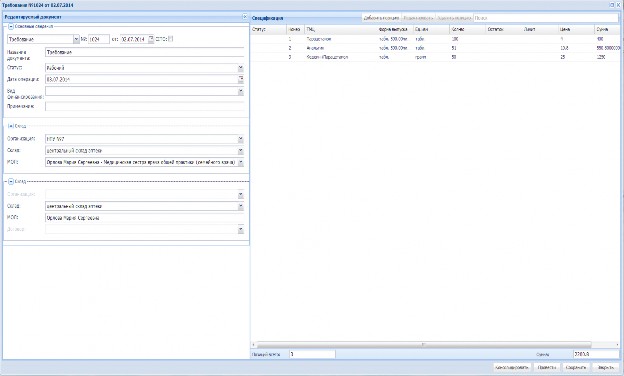Sort grid by the Форма выпуска column header
This screenshot has height=376, width=624.
point(395,29)
